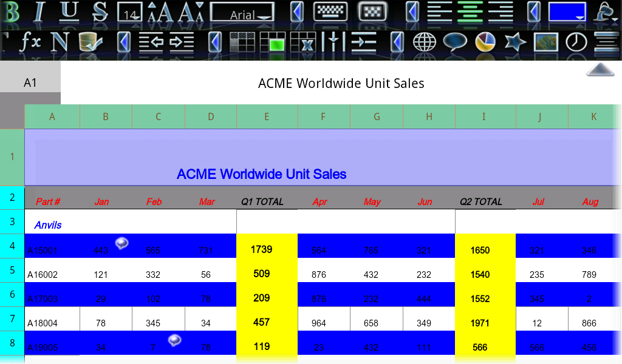
Task: Toggle underline formatting
Action: coord(69,12)
